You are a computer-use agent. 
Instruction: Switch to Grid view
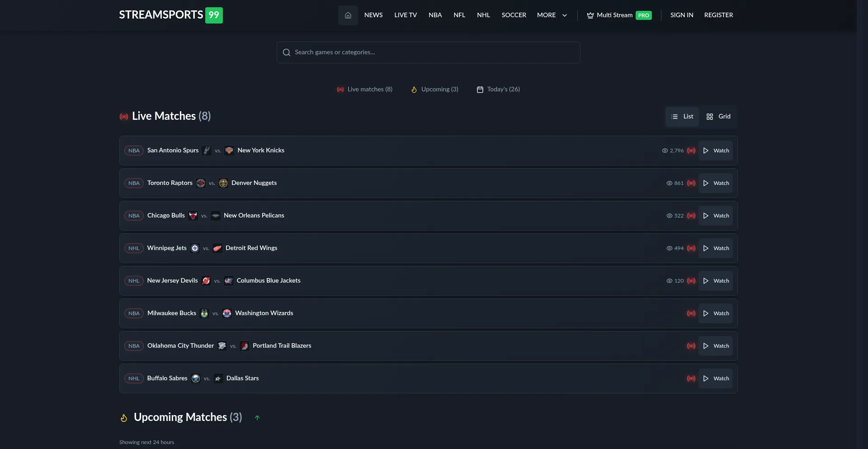tap(718, 117)
